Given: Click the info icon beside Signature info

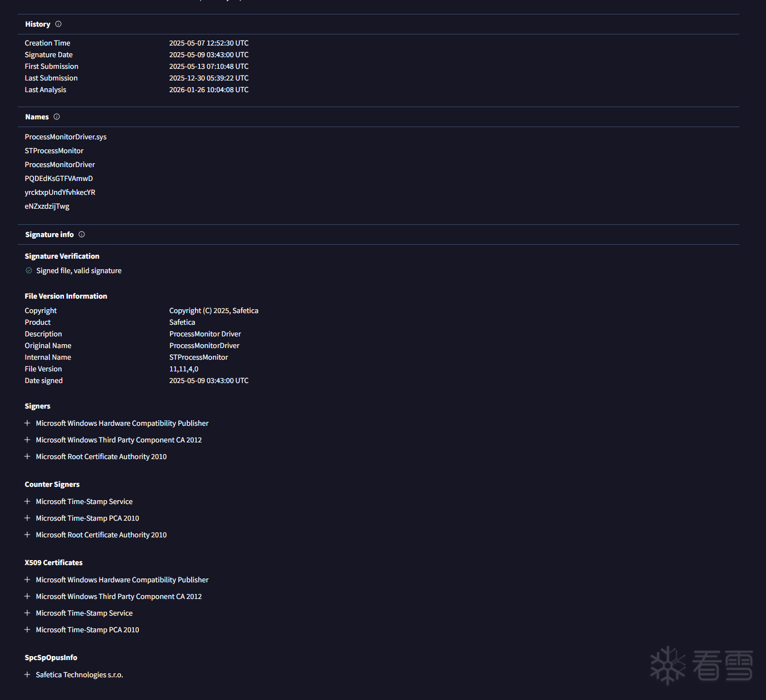Looking at the screenshot, I should tap(82, 234).
